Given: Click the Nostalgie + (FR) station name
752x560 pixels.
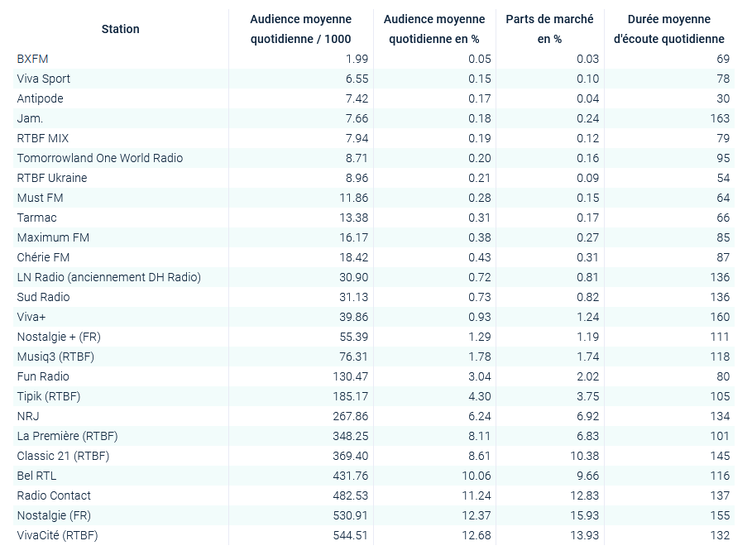Looking at the screenshot, I should tap(59, 337).
